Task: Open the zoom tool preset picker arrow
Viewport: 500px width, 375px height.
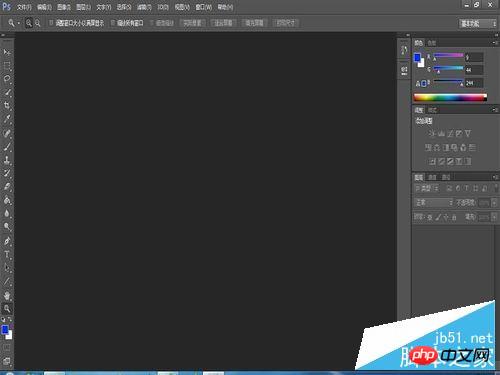Action: tap(19, 23)
